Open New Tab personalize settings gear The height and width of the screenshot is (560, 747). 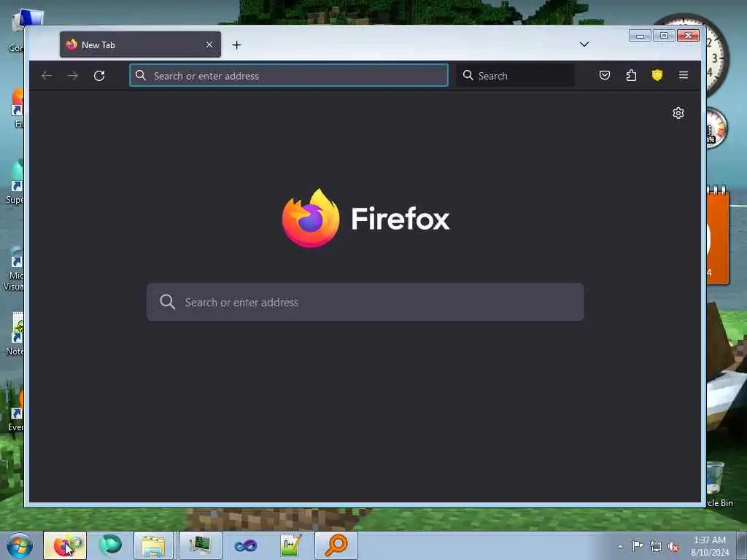coord(678,113)
